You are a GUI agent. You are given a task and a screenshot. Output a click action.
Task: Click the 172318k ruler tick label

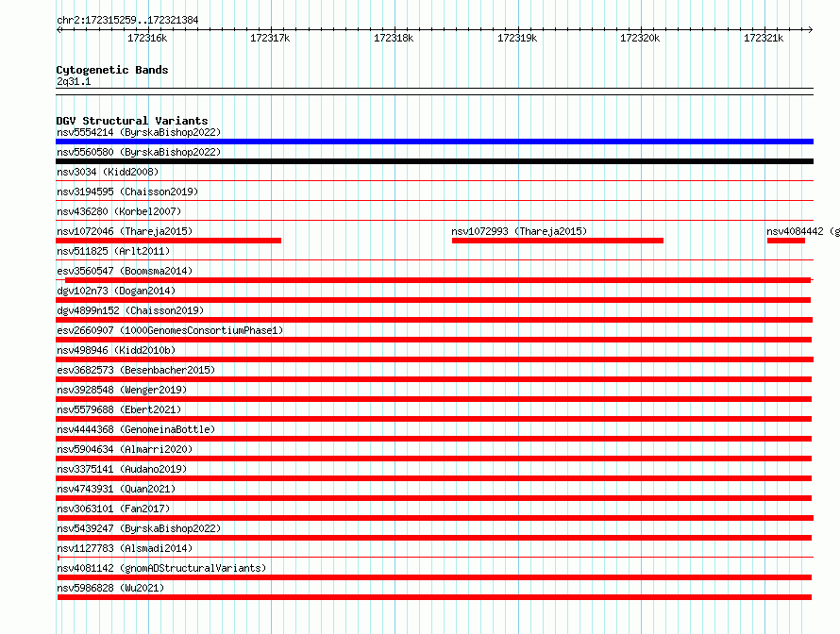[x=394, y=38]
